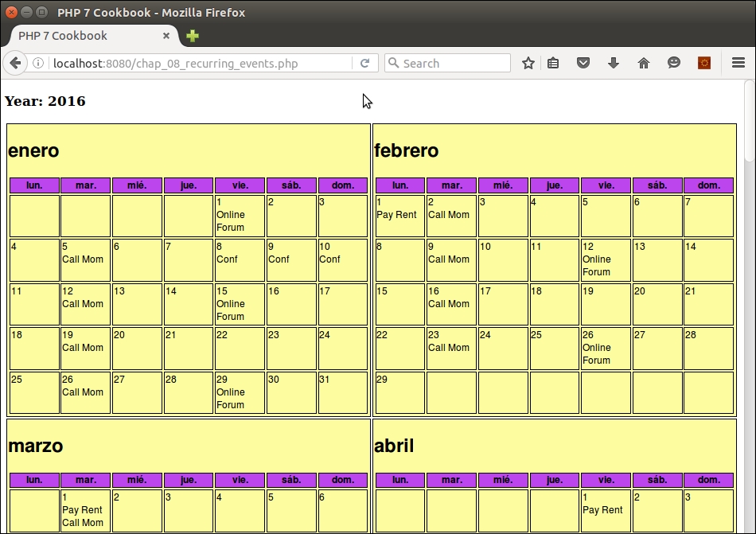Open the Firefox hamburger menu
This screenshot has height=534, width=756.
click(738, 63)
